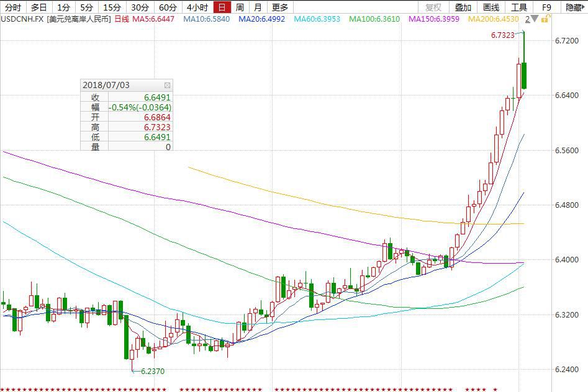
Task: Switch to 月 monthly chart
Action: click(258, 7)
